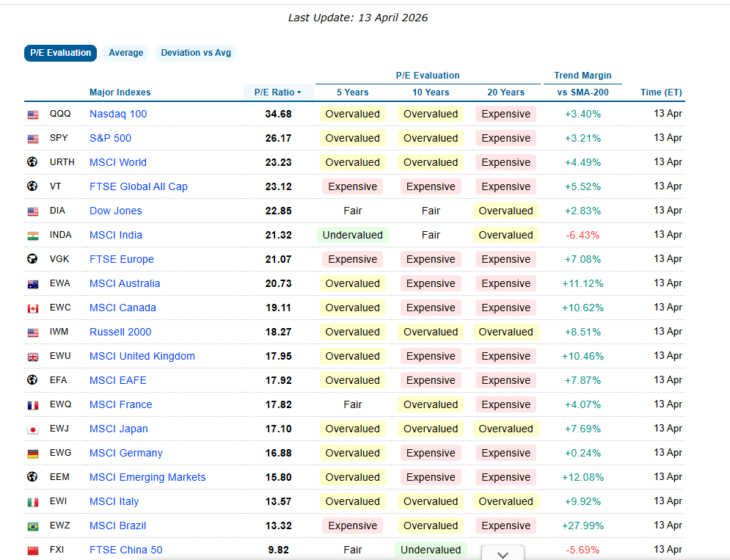The width and height of the screenshot is (730, 560).
Task: Click the US flag icon for DIA
Action: (32, 211)
